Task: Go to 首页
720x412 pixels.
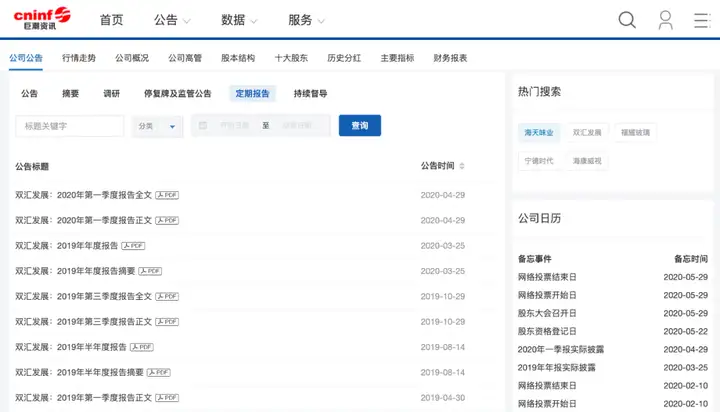Action: (112, 20)
